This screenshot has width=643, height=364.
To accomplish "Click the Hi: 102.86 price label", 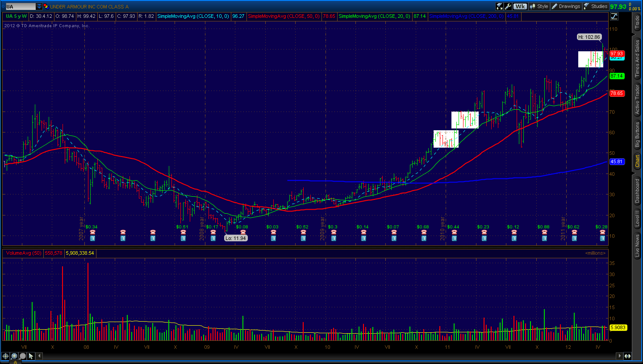I will coord(589,37).
